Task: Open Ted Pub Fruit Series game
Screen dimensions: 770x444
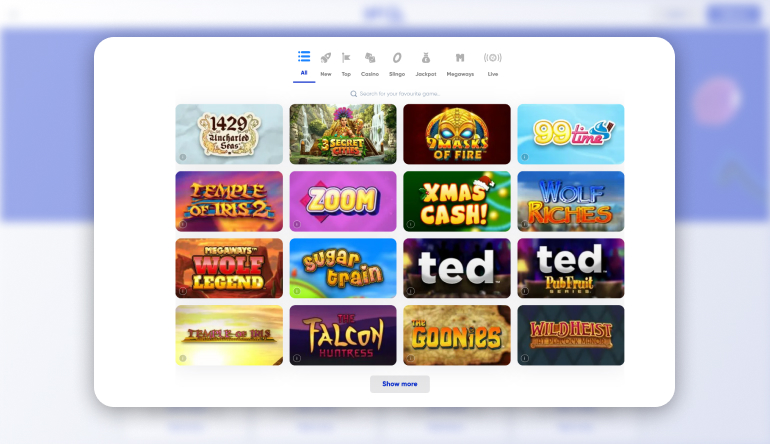Action: point(571,268)
